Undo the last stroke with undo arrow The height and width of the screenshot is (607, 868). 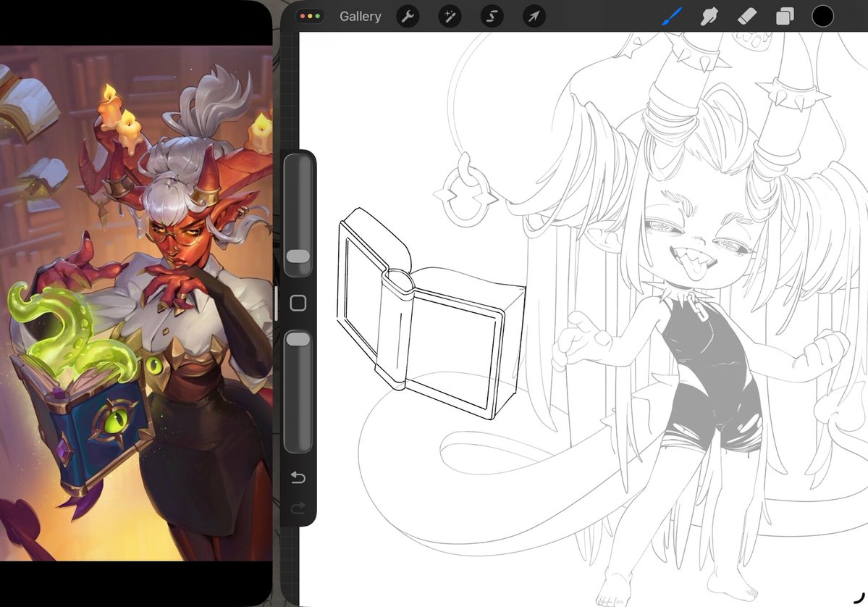click(x=298, y=477)
